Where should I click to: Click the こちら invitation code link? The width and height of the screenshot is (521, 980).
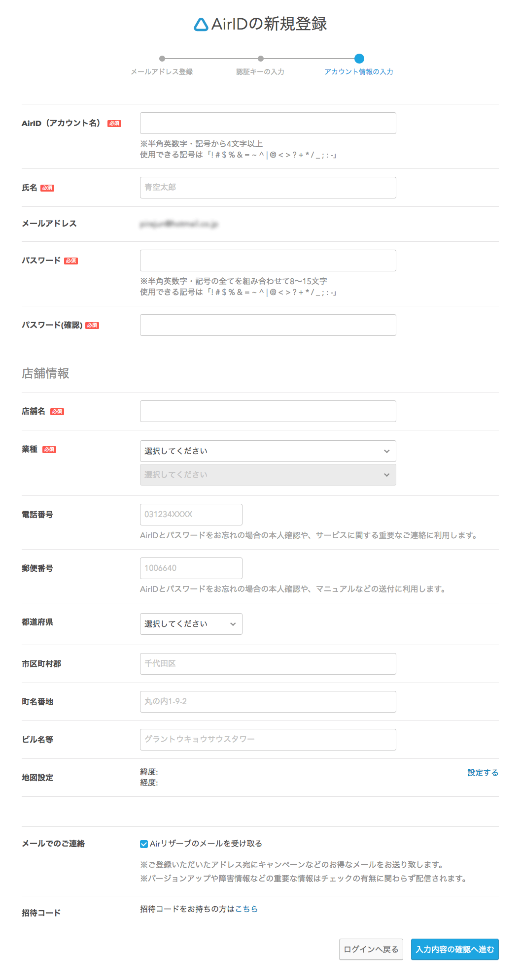coord(246,909)
